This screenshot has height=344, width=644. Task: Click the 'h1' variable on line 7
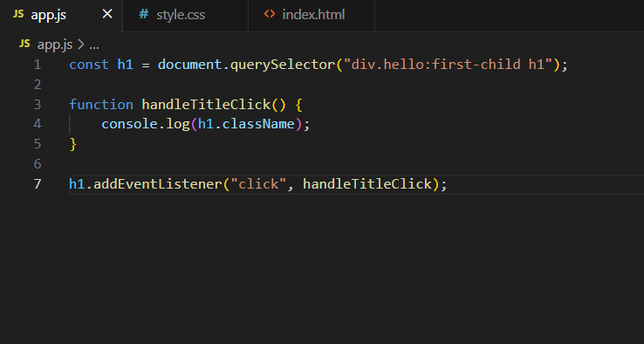click(77, 183)
